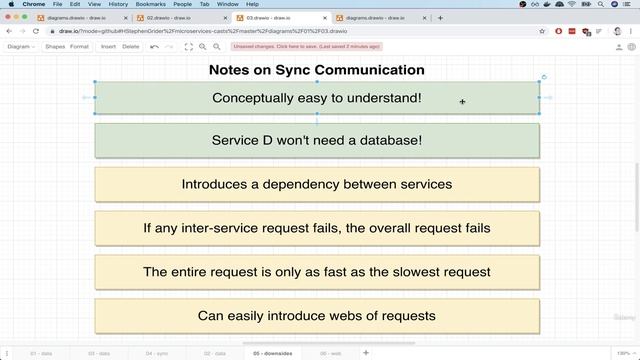
Task: Open Wi-Fi status in menu bar
Action: click(x=572, y=4)
